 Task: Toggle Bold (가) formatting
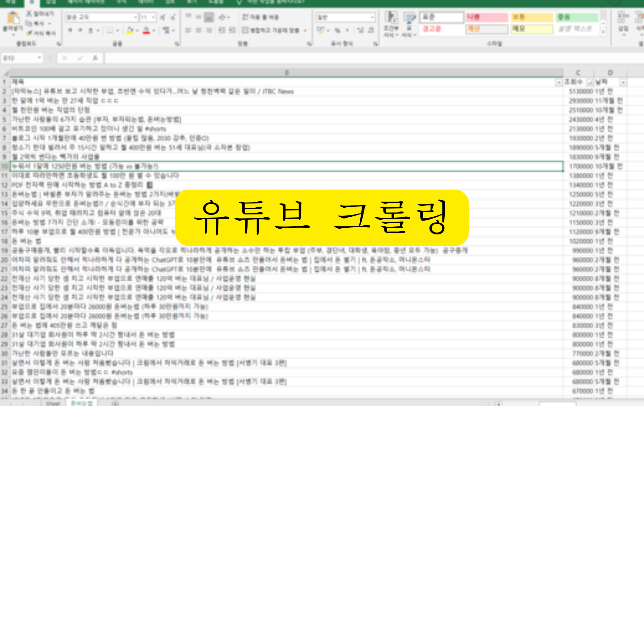pyautogui.click(x=70, y=30)
